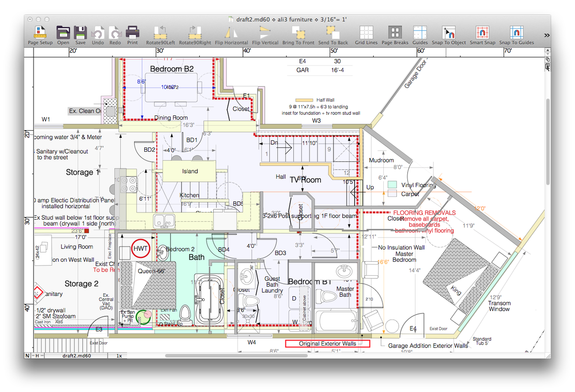
Task: Select the Bedroom B2 label
Action: click(172, 69)
